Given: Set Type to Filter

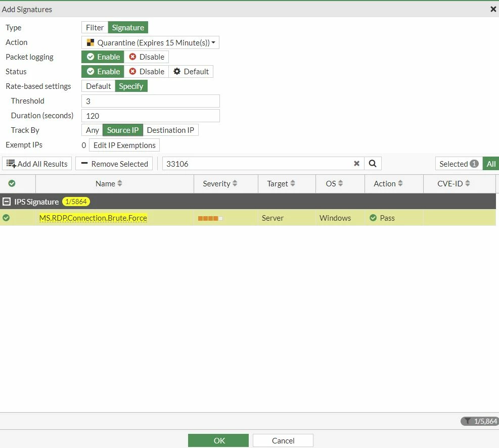Looking at the screenshot, I should pos(95,28).
